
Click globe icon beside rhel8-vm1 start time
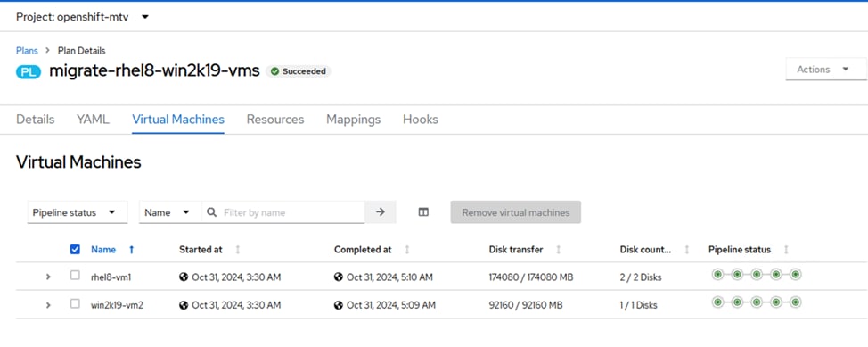pos(184,277)
